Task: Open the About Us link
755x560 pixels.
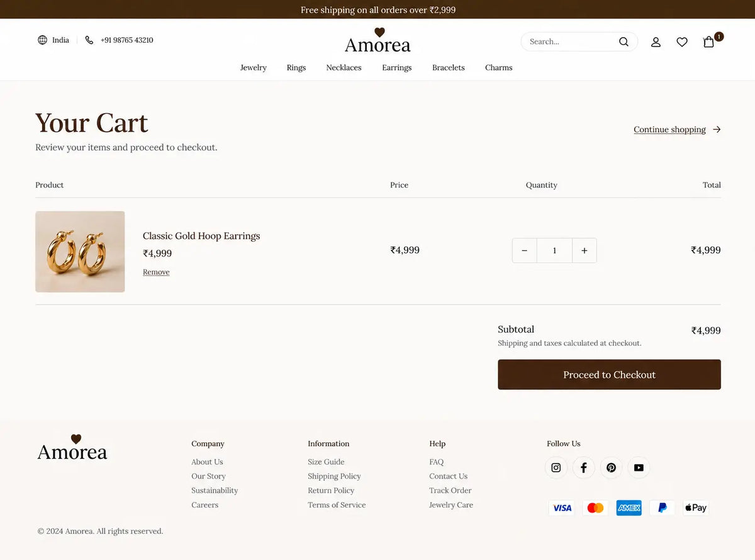Action: point(207,462)
